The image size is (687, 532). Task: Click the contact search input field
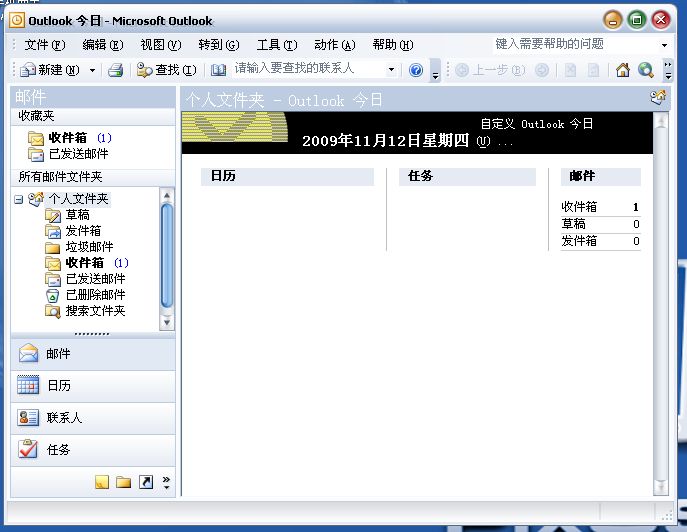point(309,69)
